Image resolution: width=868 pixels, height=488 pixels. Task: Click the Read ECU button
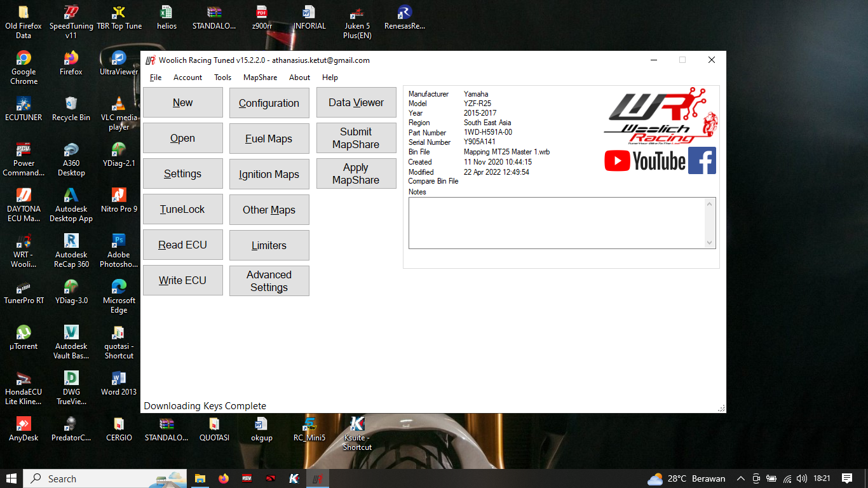[182, 245]
